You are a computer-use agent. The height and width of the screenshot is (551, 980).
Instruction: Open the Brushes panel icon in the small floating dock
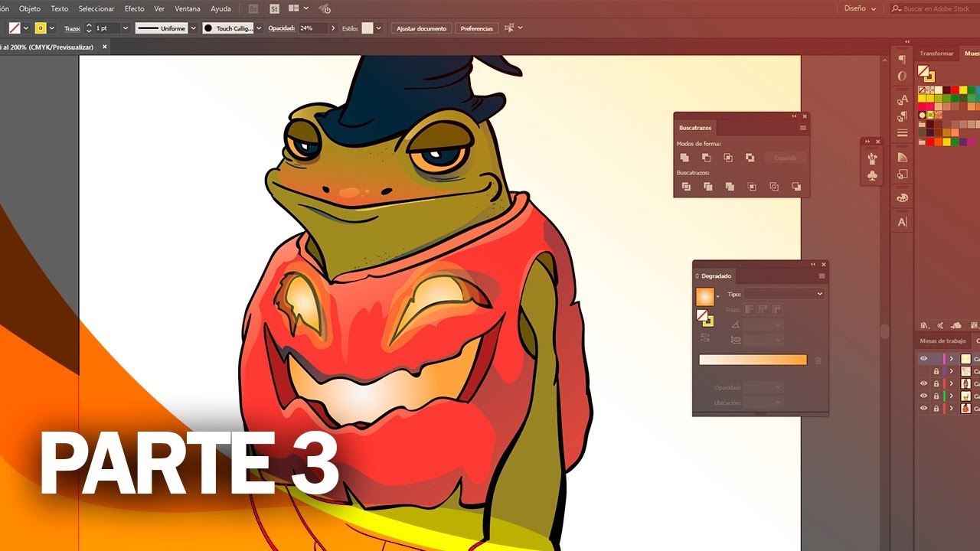872,158
